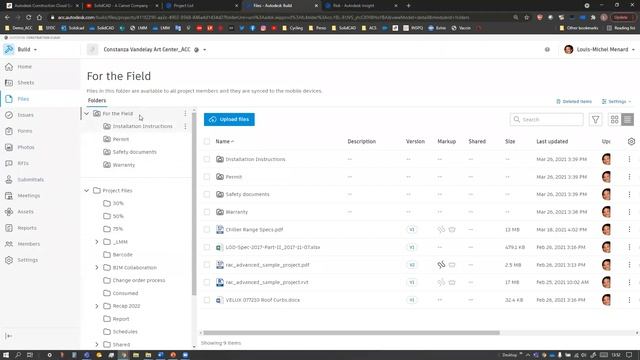Open the Forms module

click(24, 131)
